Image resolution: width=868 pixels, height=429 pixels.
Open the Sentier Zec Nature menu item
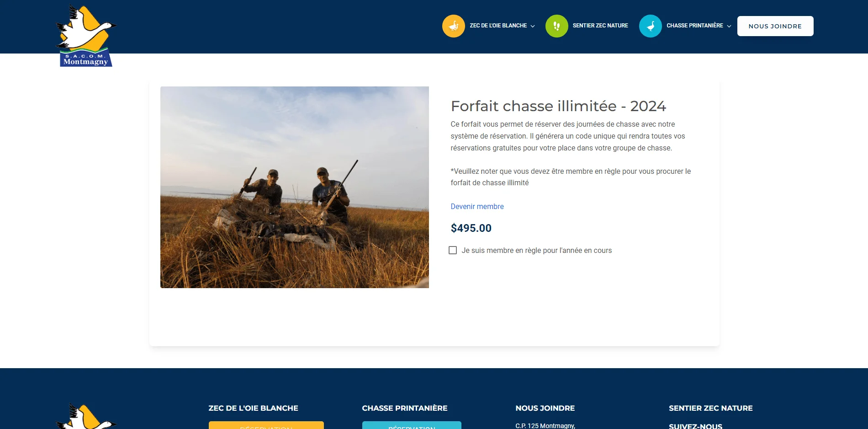pos(600,26)
